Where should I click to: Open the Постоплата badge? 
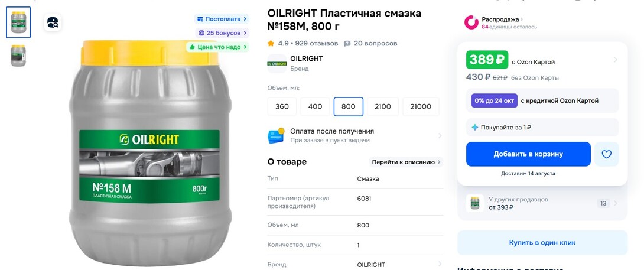222,19
